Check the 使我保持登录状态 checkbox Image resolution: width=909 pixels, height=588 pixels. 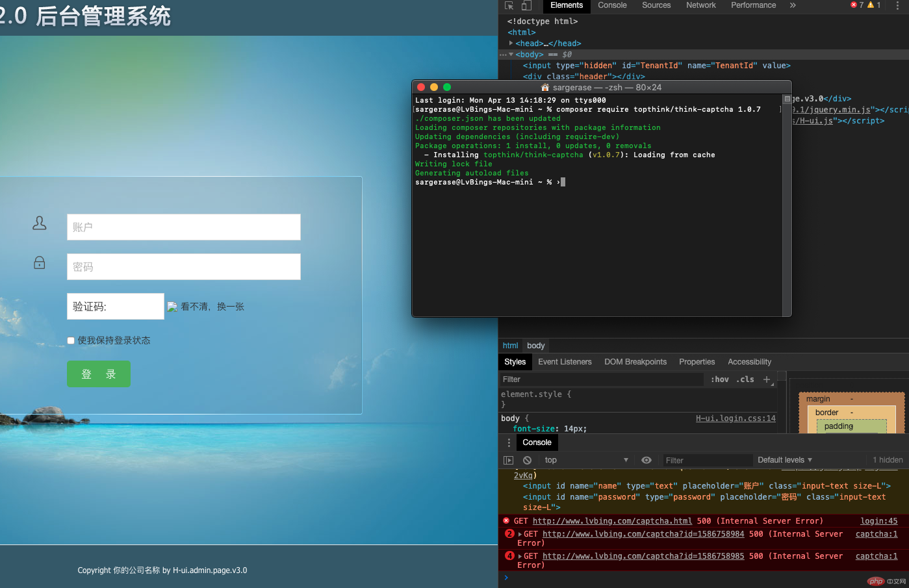tap(71, 340)
